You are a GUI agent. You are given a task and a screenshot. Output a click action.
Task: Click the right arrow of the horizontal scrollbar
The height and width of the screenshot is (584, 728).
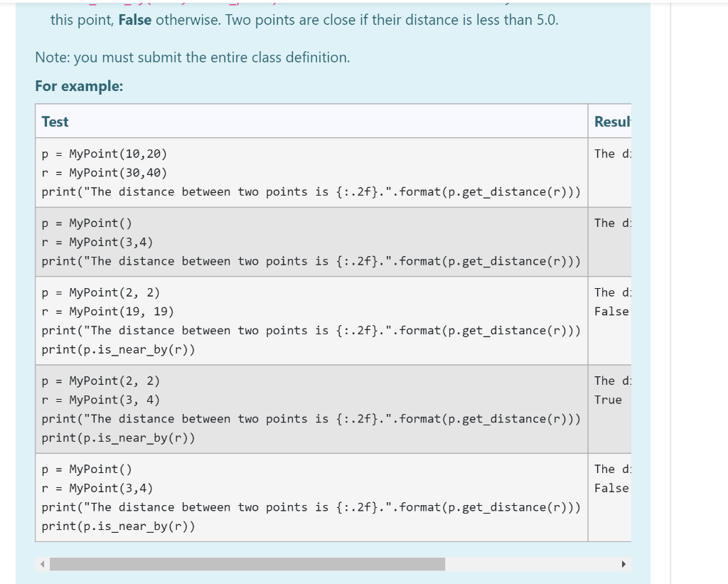[624, 563]
